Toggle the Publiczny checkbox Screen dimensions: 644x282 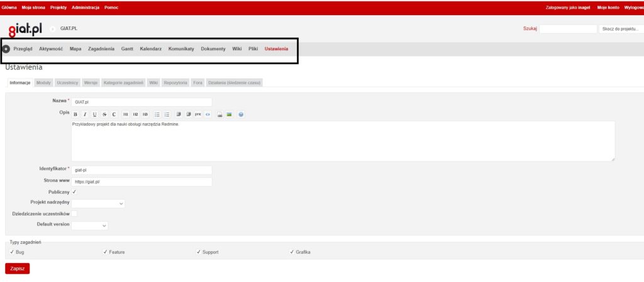pos(74,192)
